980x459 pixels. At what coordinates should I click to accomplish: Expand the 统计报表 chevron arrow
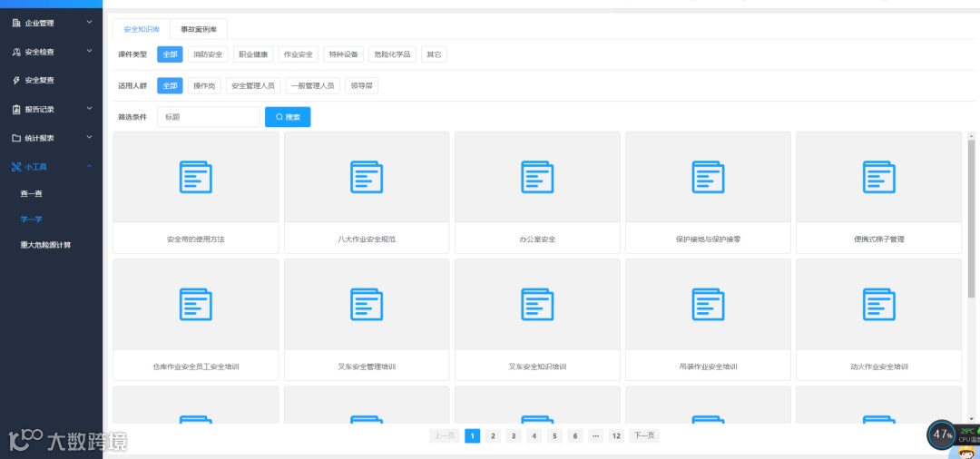click(x=89, y=137)
